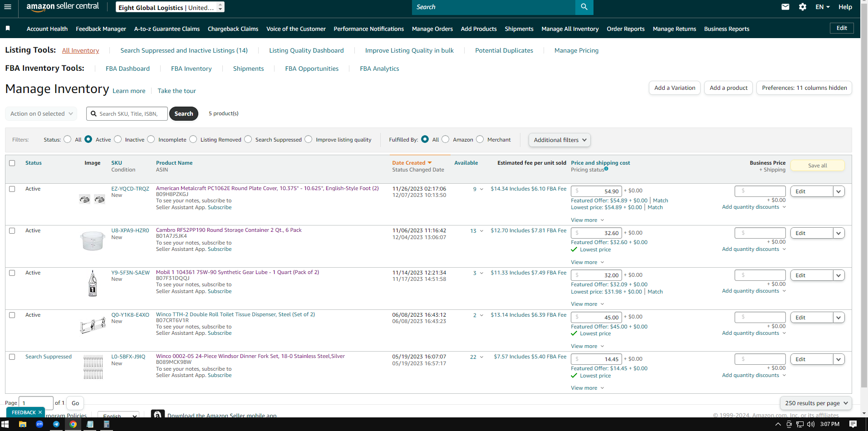
Task: Open Telegram from the taskbar
Action: pyautogui.click(x=56, y=424)
